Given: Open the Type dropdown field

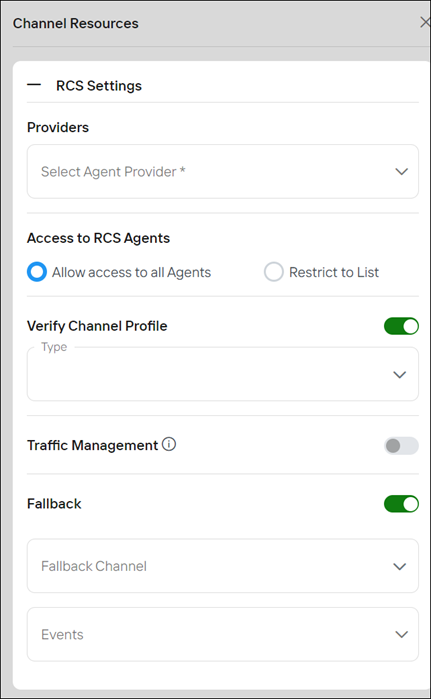Looking at the screenshot, I should (x=223, y=374).
